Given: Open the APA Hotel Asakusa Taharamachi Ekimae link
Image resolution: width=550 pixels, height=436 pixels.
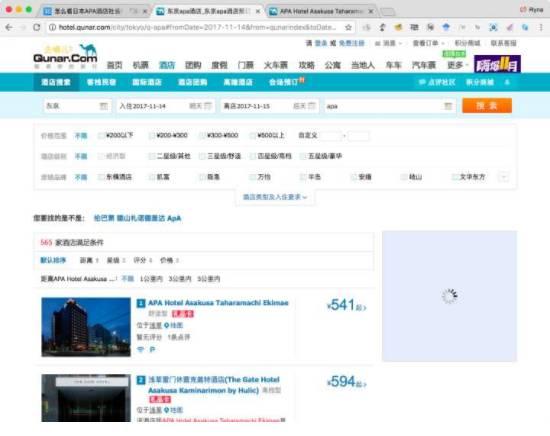Looking at the screenshot, I should [x=218, y=303].
